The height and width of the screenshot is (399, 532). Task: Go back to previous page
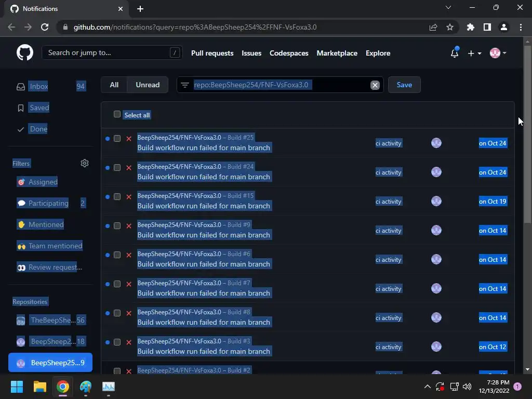click(x=11, y=27)
